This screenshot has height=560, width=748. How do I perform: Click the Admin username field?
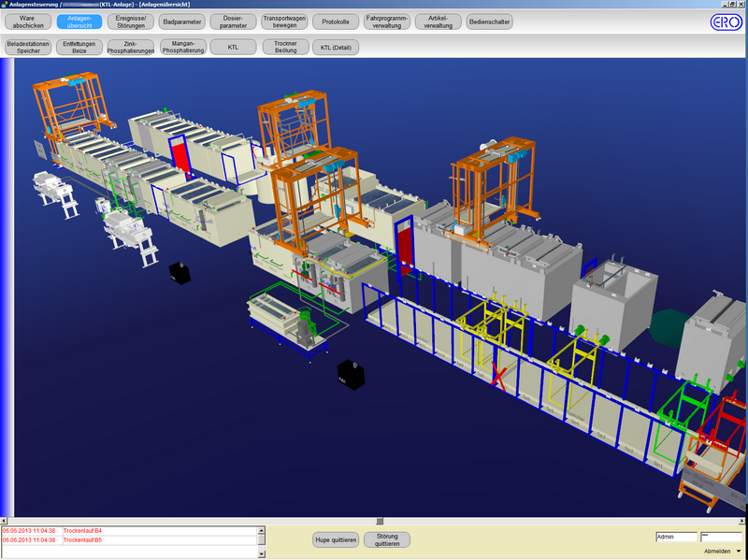coord(675,538)
